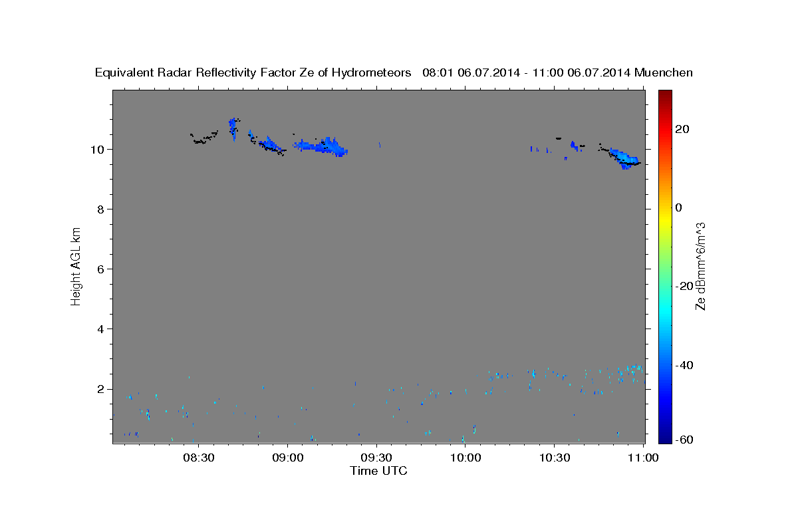The width and height of the screenshot is (798, 532).
Task: Click the colorbar tick label -60
Action: coord(685,440)
